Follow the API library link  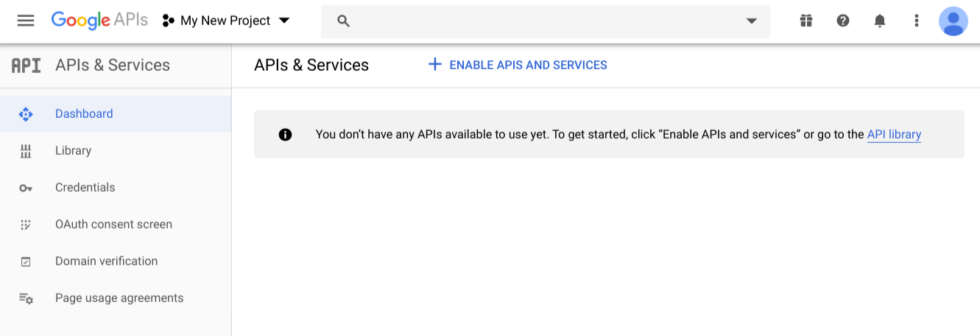click(x=894, y=134)
